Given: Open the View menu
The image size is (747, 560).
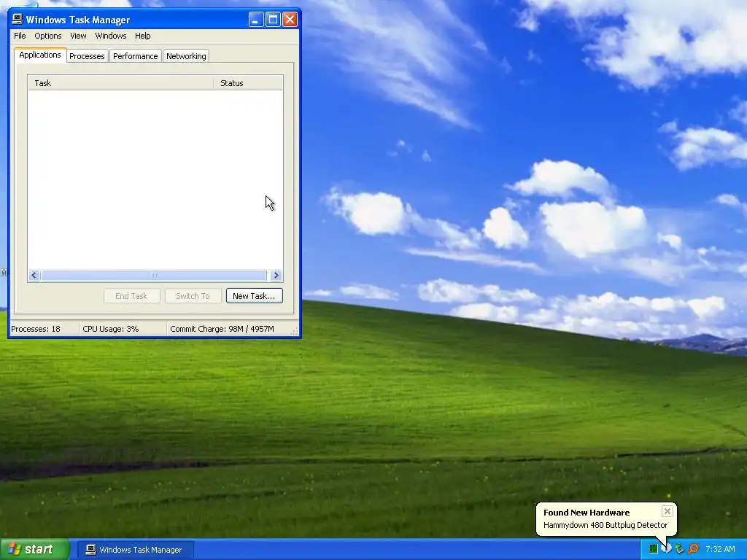Looking at the screenshot, I should click(78, 36).
